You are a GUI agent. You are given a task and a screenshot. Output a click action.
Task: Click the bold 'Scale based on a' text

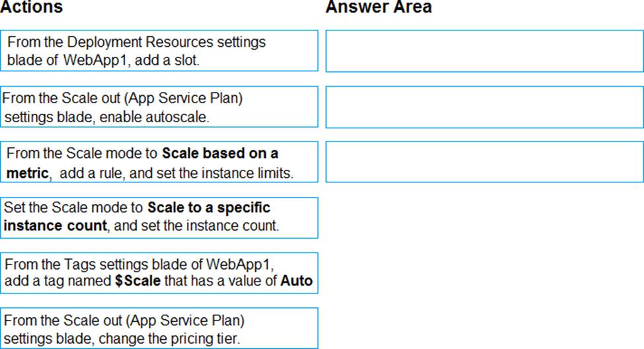pyautogui.click(x=220, y=153)
